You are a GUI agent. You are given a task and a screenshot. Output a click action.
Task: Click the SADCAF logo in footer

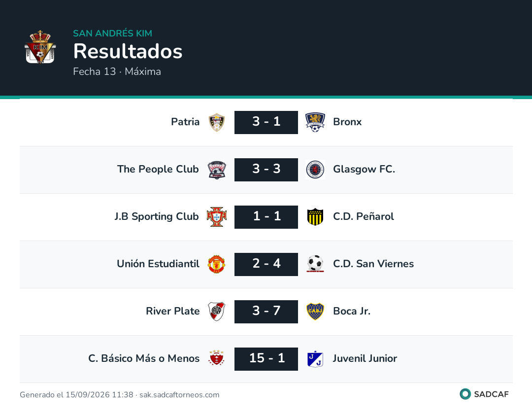coord(484,394)
